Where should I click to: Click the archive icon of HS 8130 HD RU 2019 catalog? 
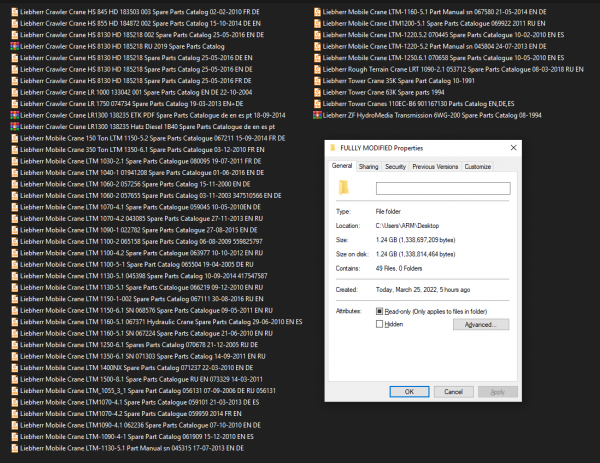pyautogui.click(x=15, y=46)
